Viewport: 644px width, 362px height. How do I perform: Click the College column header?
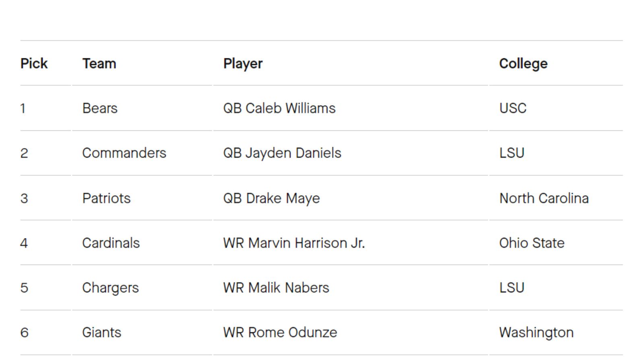[x=523, y=64]
